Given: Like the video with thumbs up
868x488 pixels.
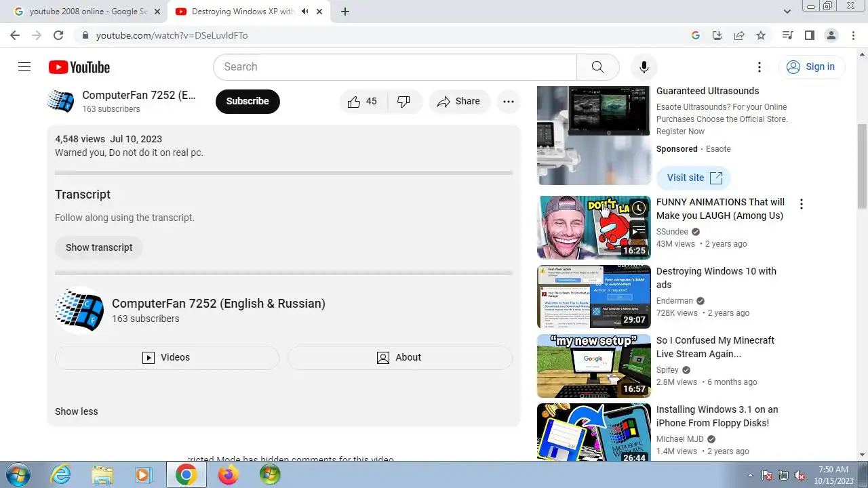Looking at the screenshot, I should coord(363,102).
